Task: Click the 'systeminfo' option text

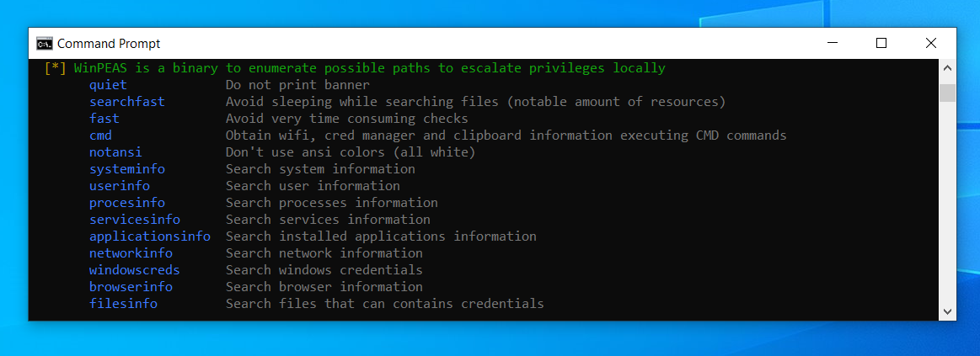Action: click(127, 168)
